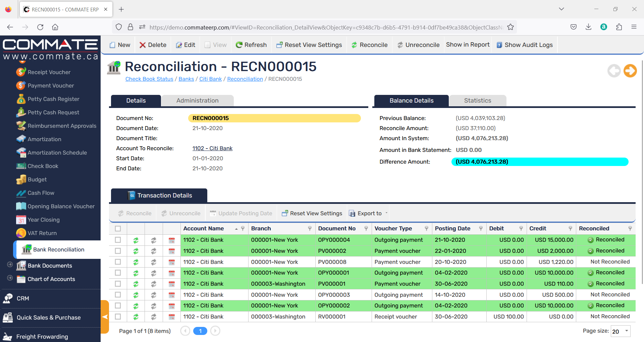Switch to Details tab
This screenshot has height=342, width=644.
136,101
